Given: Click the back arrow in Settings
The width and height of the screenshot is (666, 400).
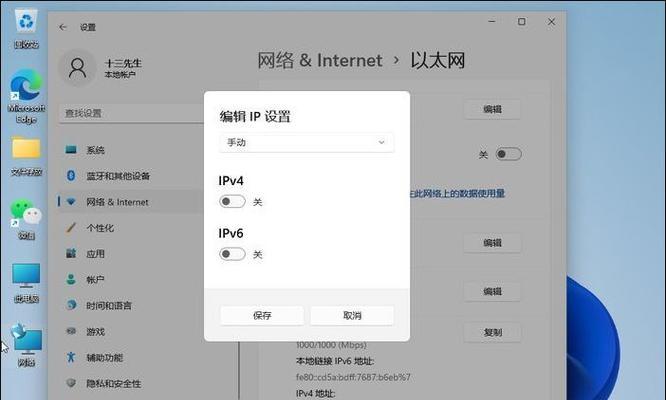Looking at the screenshot, I should pyautogui.click(x=63, y=27).
